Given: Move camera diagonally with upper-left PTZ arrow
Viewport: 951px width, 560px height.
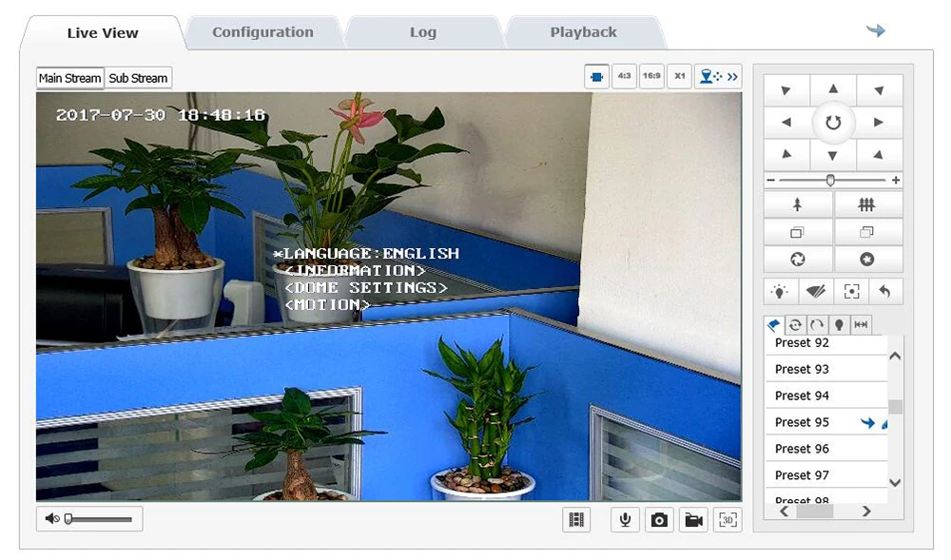Looking at the screenshot, I should pyautogui.click(x=786, y=90).
